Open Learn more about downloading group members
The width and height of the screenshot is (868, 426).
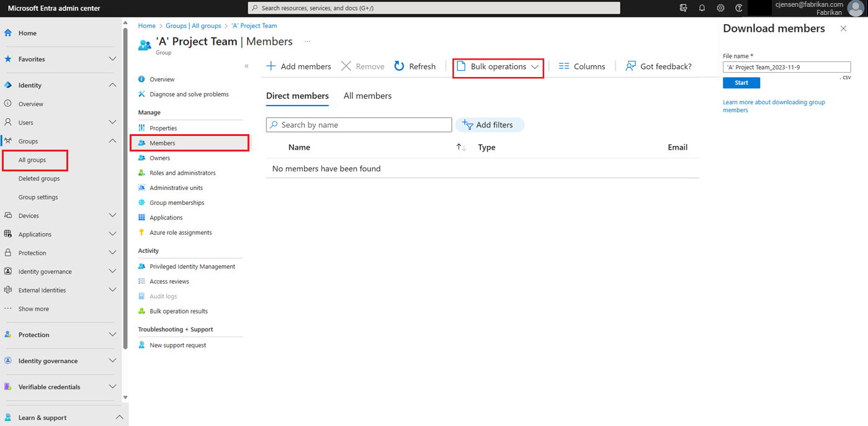pos(774,106)
